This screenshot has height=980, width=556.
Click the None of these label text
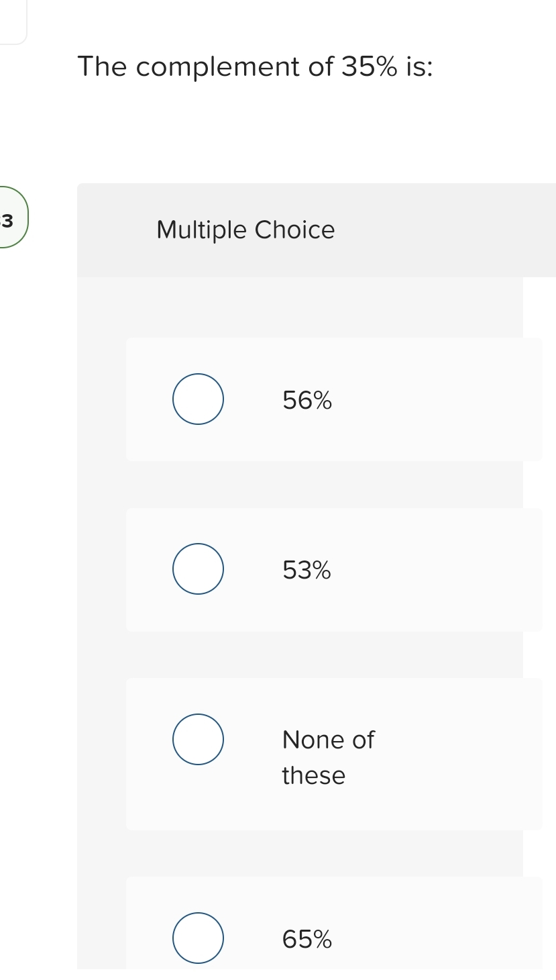point(328,757)
